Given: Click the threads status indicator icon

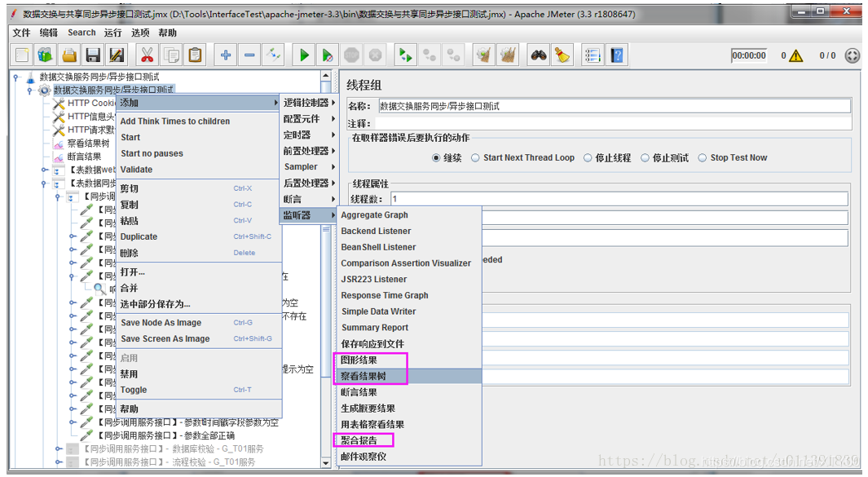Looking at the screenshot, I should (853, 55).
